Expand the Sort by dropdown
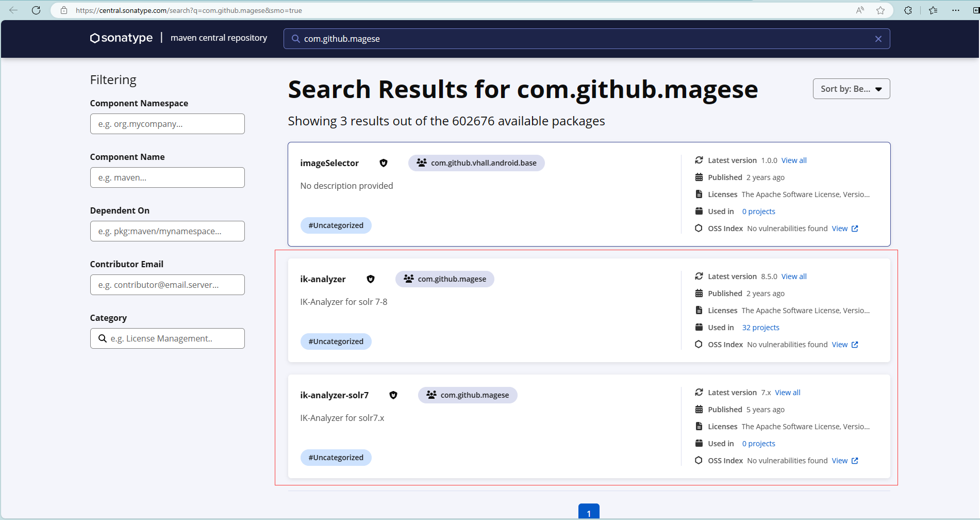The width and height of the screenshot is (980, 520). point(851,89)
